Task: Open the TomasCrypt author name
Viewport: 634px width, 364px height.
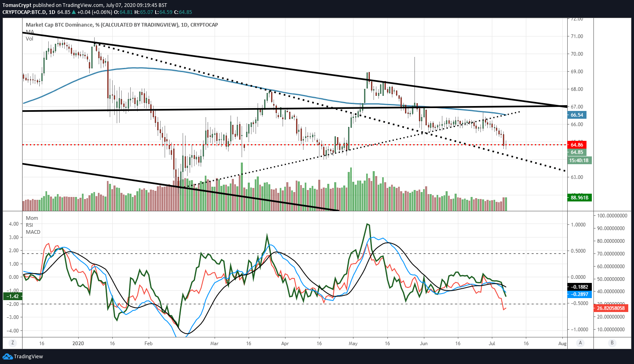Action: tap(17, 5)
